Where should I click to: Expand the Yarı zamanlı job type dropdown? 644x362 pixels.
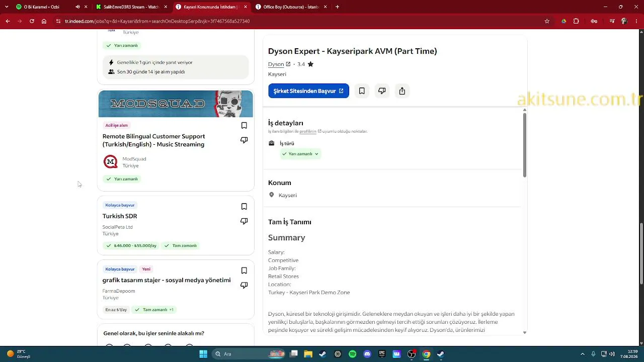[300, 154]
